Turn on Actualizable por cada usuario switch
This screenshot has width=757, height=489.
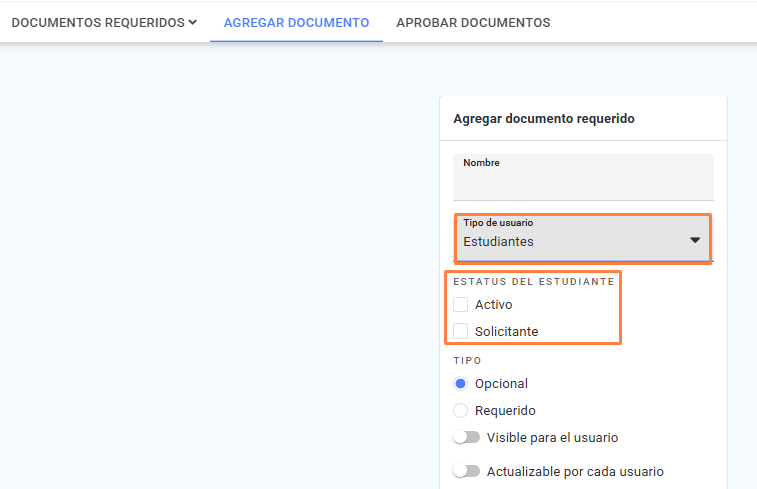[466, 471]
